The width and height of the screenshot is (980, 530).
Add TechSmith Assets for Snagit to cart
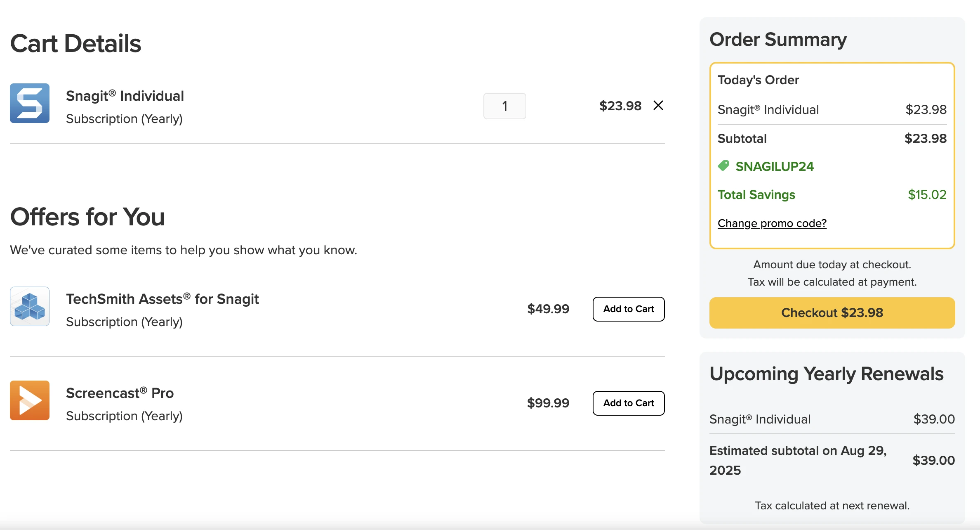(629, 309)
